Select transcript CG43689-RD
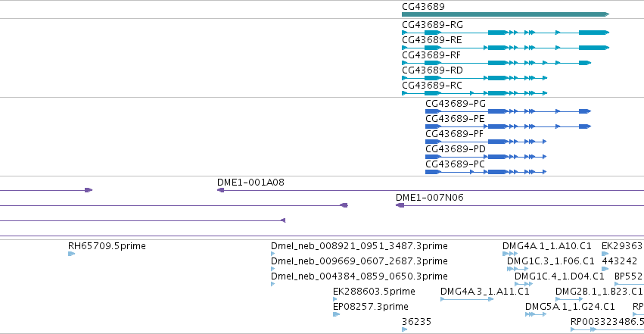Image resolution: width=644 pixels, height=334 pixels. (x=432, y=70)
